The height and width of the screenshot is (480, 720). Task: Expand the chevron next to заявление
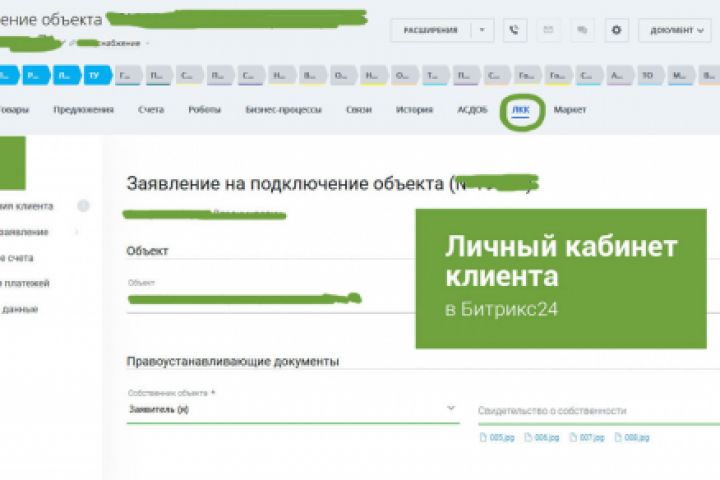[x=77, y=232]
